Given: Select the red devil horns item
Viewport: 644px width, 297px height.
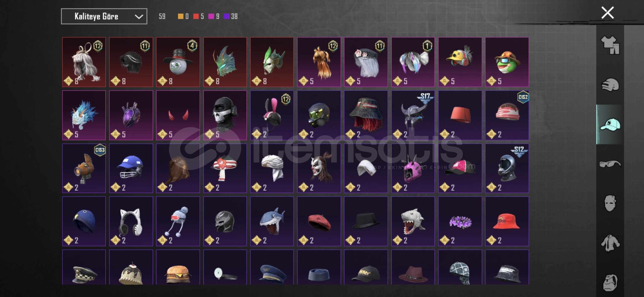Looking at the screenshot, I should pyautogui.click(x=178, y=115).
